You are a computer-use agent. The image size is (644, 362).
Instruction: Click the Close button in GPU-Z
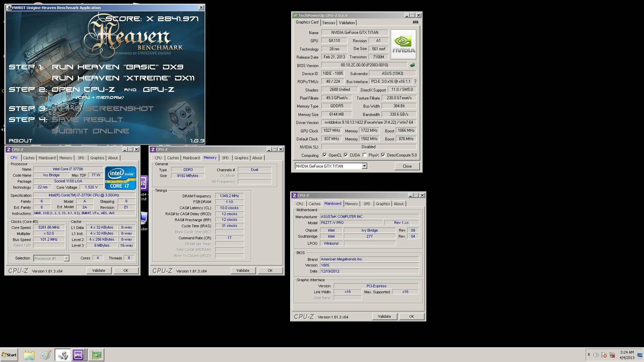407,166
